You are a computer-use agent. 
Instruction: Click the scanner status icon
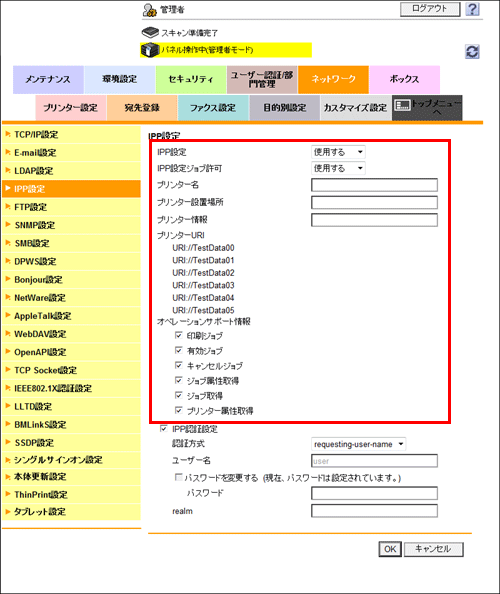pyautogui.click(x=150, y=33)
